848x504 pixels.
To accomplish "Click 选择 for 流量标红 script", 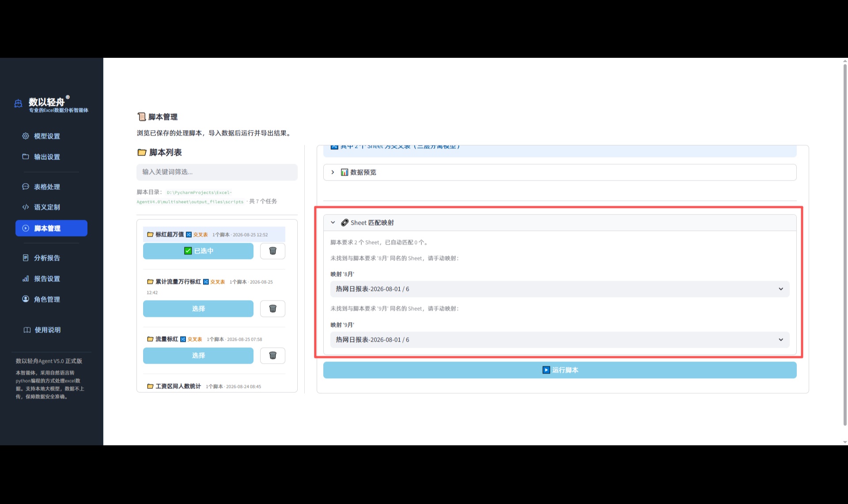I will 198,355.
